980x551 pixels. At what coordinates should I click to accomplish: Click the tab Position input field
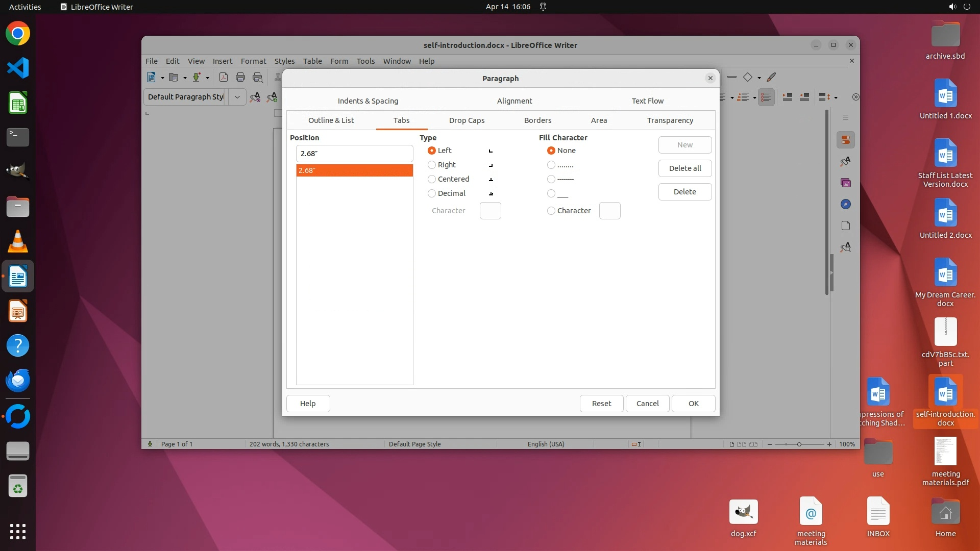(x=354, y=154)
